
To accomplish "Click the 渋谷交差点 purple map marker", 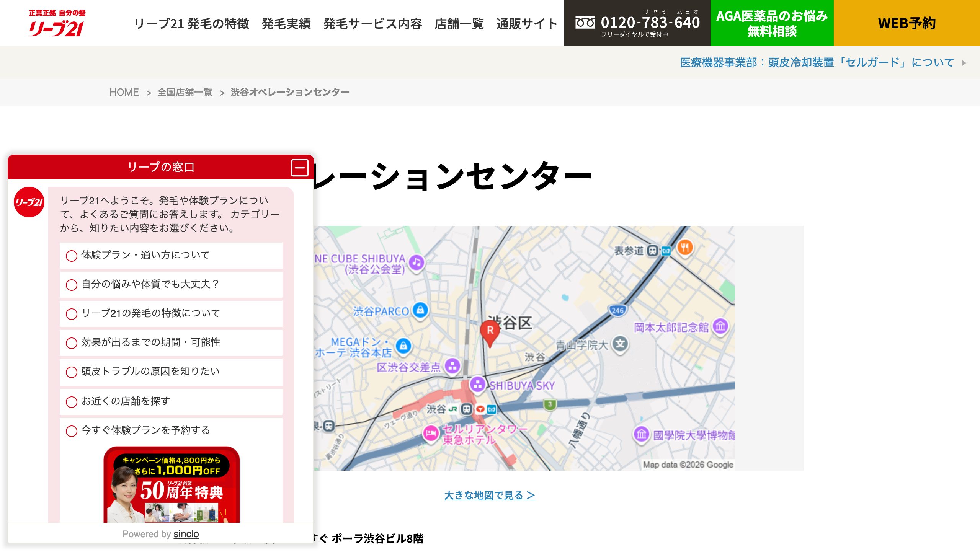I will [x=452, y=366].
